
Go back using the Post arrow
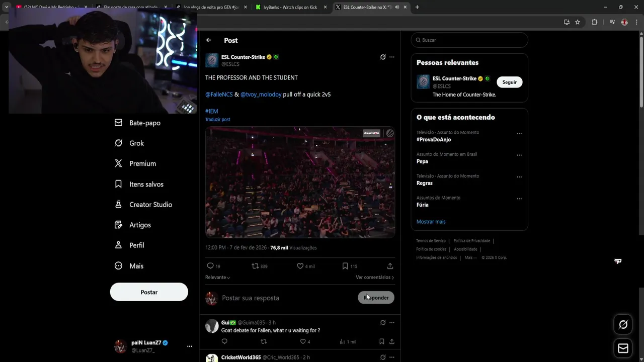point(209,40)
